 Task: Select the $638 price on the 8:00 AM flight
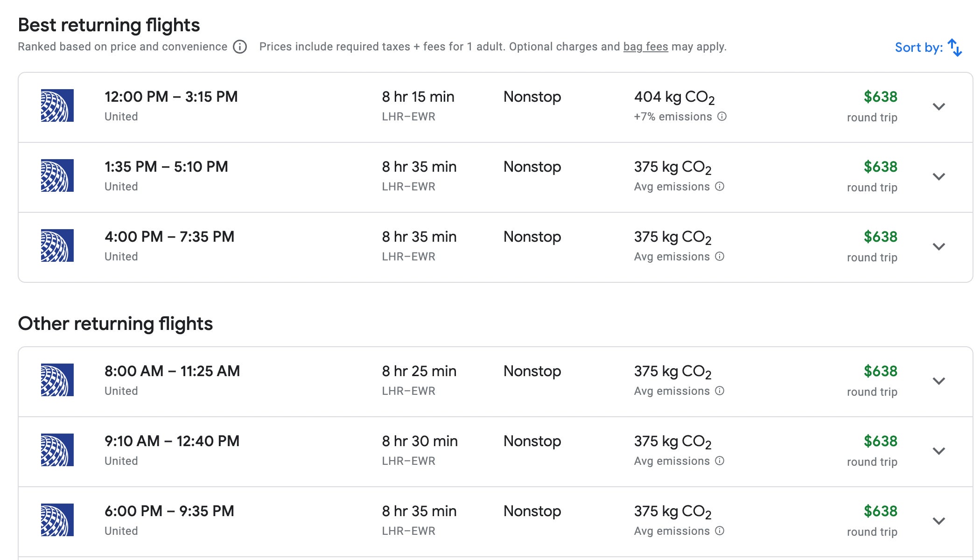tap(880, 371)
